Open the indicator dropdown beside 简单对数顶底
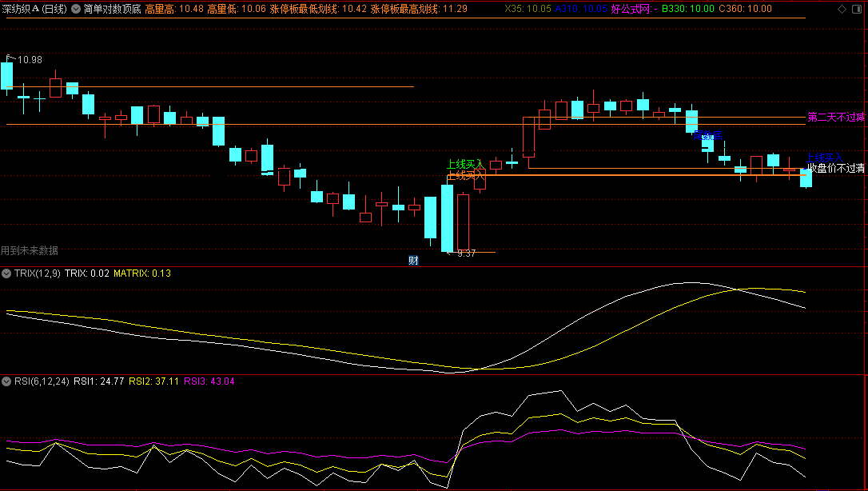Screen dimensions: 868x491 coord(76,9)
